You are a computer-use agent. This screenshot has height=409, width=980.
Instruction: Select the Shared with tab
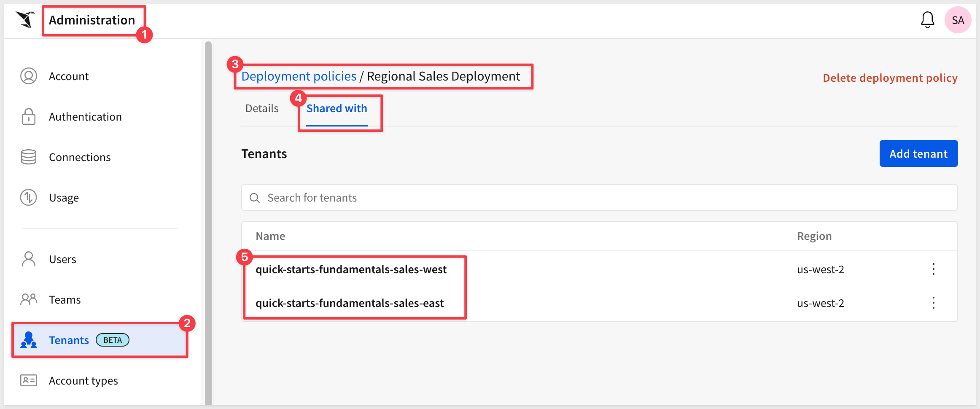point(337,109)
